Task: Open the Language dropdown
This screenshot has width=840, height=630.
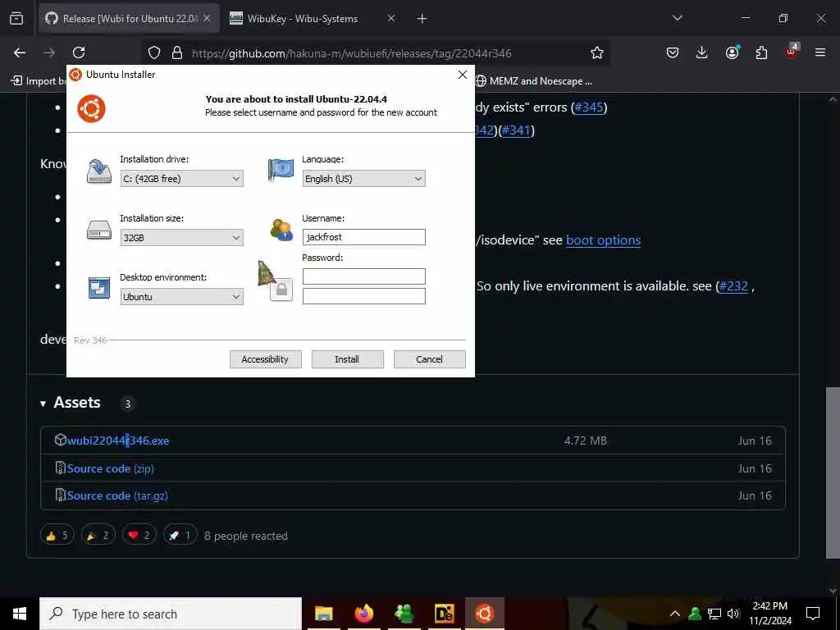Action: tap(363, 178)
